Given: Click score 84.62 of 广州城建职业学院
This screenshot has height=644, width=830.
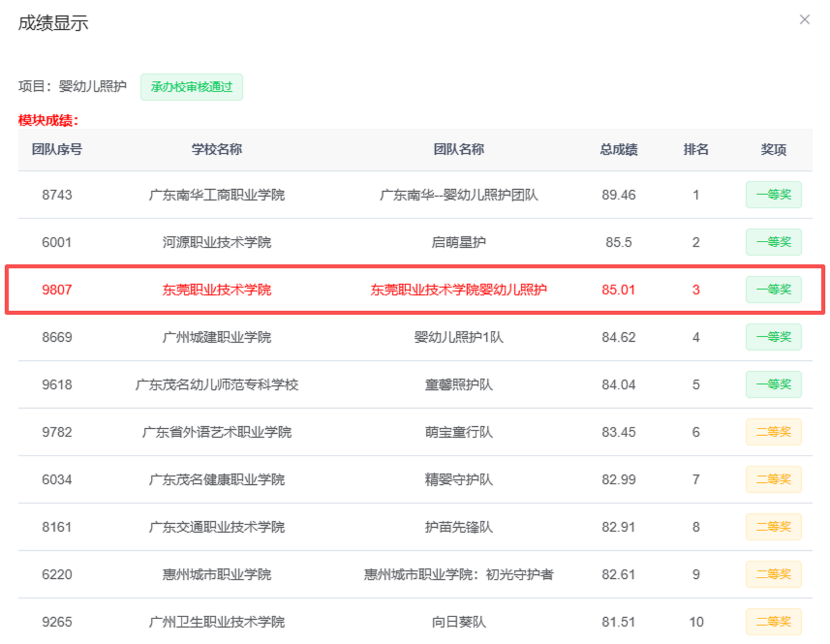Looking at the screenshot, I should tap(618, 337).
